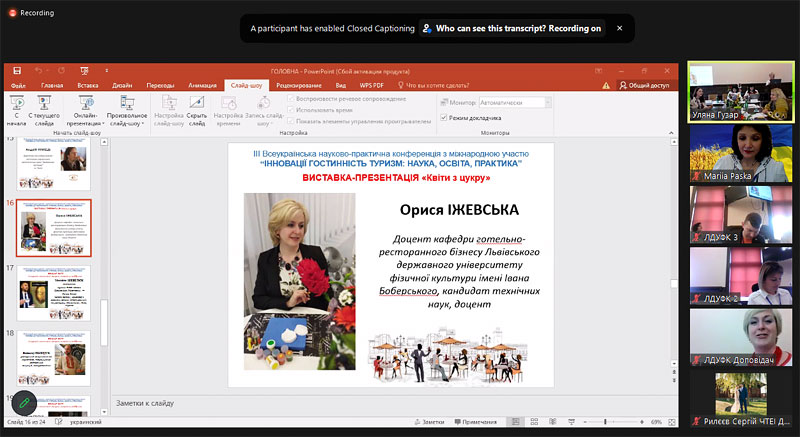This screenshot has width=800, height=437.
Task: Open Произвольное слайд-шоу dropdown
Action: 127,111
